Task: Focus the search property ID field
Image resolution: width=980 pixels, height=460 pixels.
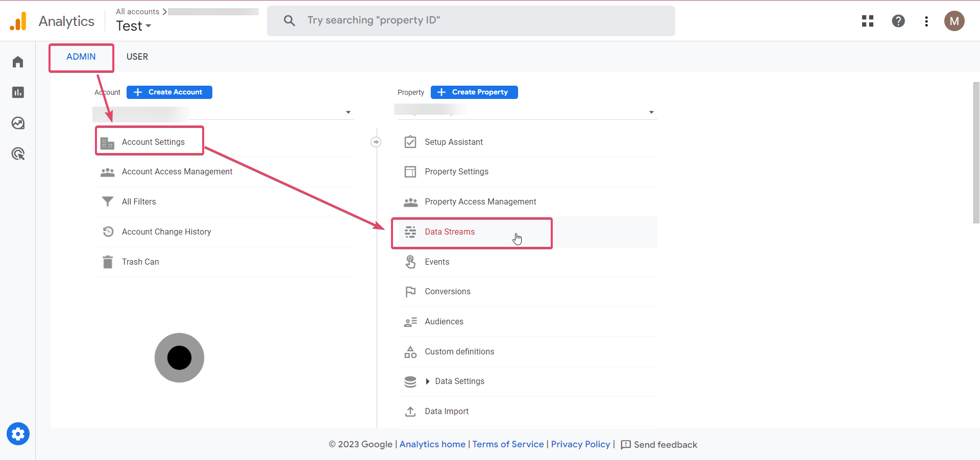Action: tap(471, 21)
